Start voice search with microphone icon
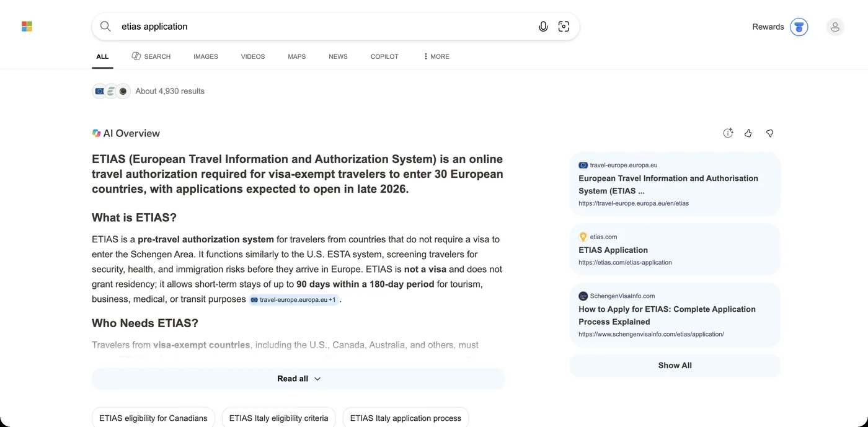 point(543,27)
